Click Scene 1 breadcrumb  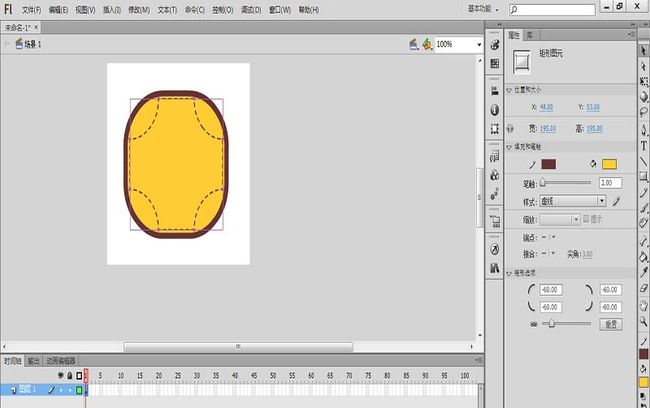(x=28, y=44)
